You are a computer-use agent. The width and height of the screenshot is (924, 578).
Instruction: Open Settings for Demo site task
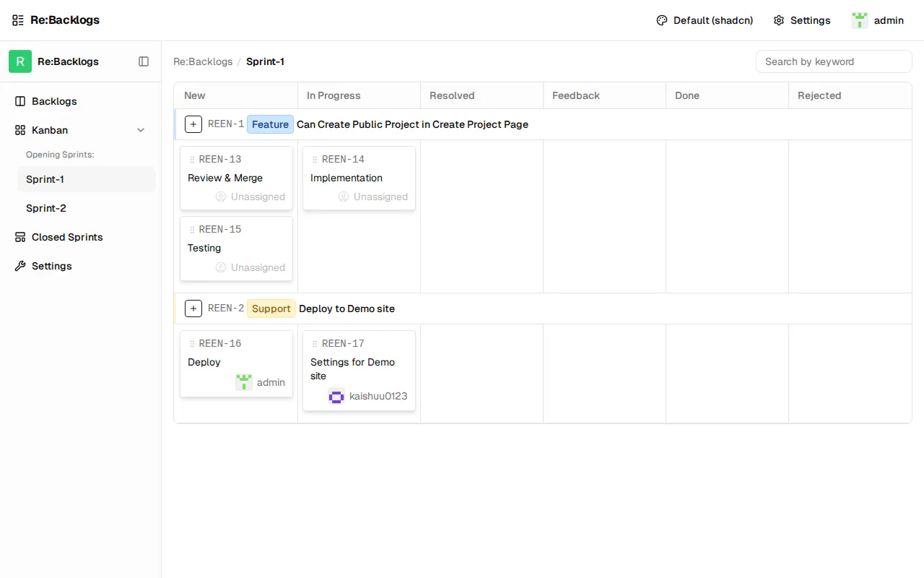[x=359, y=371]
